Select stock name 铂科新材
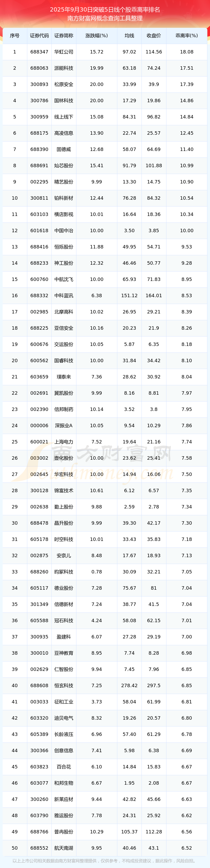 click(x=64, y=198)
